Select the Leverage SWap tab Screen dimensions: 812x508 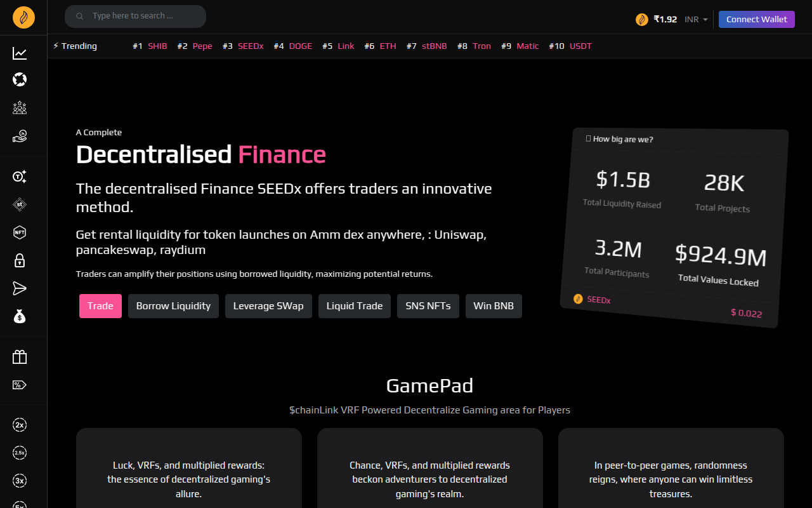click(x=268, y=306)
